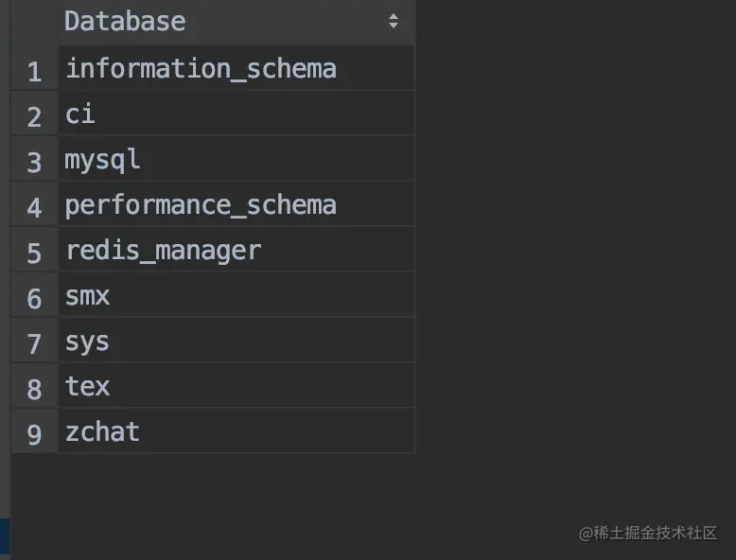Screen dimensions: 736x560
Task: Select the sys database cell
Action: [87, 341]
